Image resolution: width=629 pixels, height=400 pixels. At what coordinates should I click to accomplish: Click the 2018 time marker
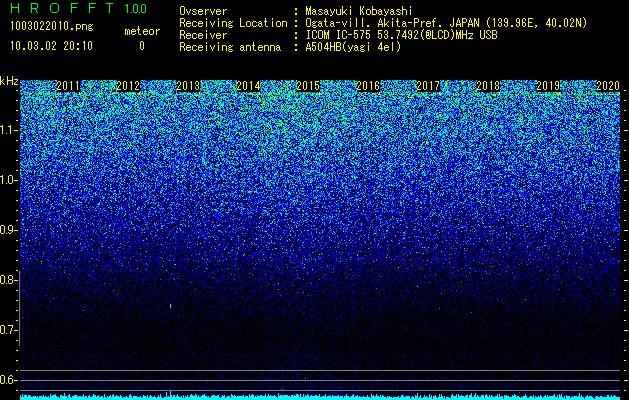pyautogui.click(x=488, y=86)
